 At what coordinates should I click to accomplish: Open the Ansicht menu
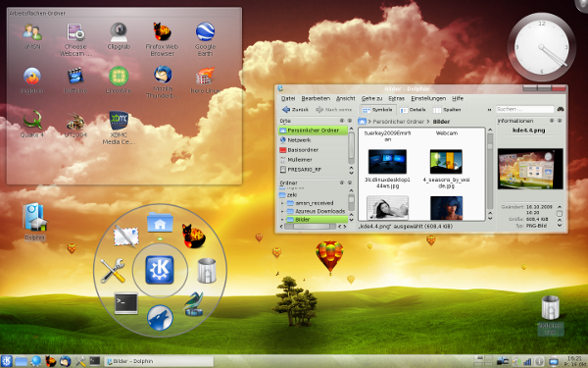(x=345, y=98)
